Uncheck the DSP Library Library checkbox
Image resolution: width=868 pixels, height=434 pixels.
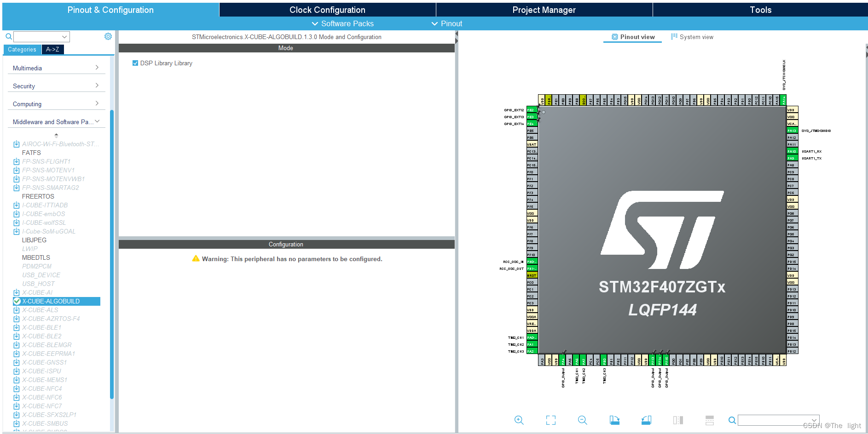pyautogui.click(x=135, y=63)
